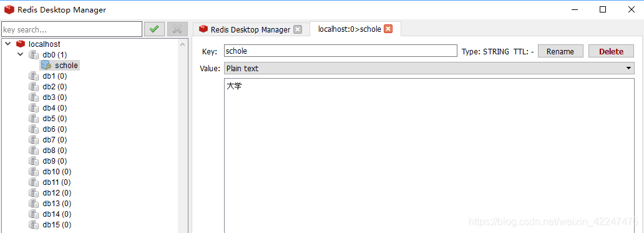Image resolution: width=644 pixels, height=233 pixels.
Task: Click the schole key icon
Action: [46, 66]
